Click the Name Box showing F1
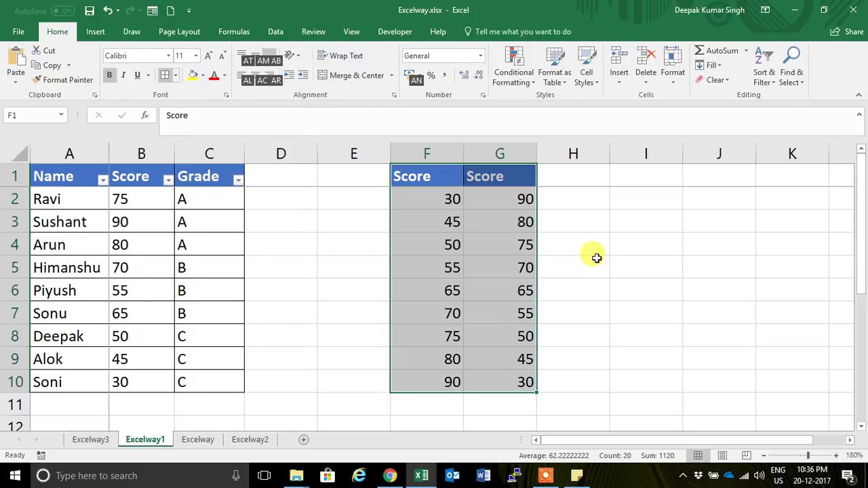This screenshot has height=488, width=868. coord(34,115)
